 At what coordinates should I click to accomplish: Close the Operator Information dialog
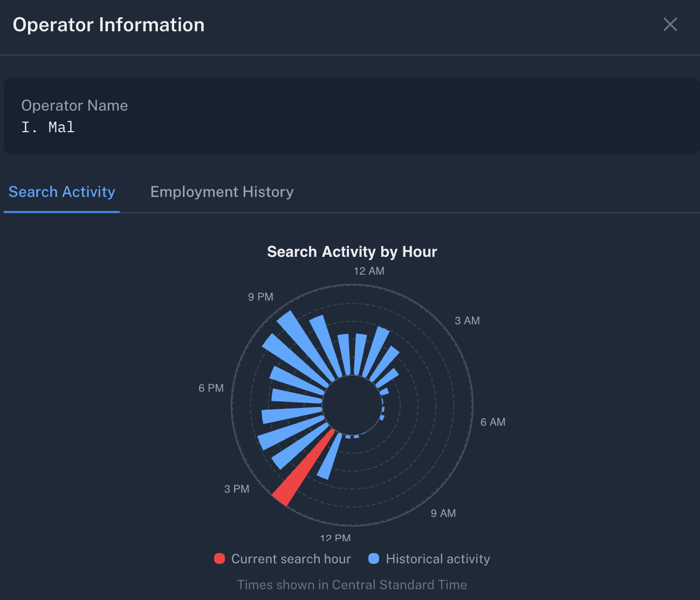click(x=670, y=24)
